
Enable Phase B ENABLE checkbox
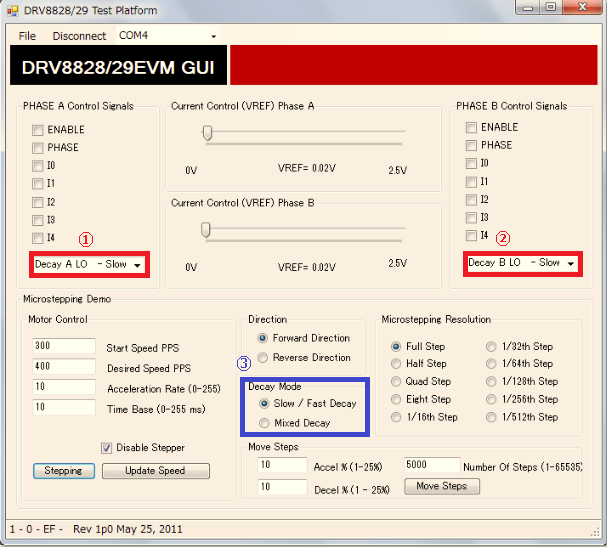click(x=471, y=128)
